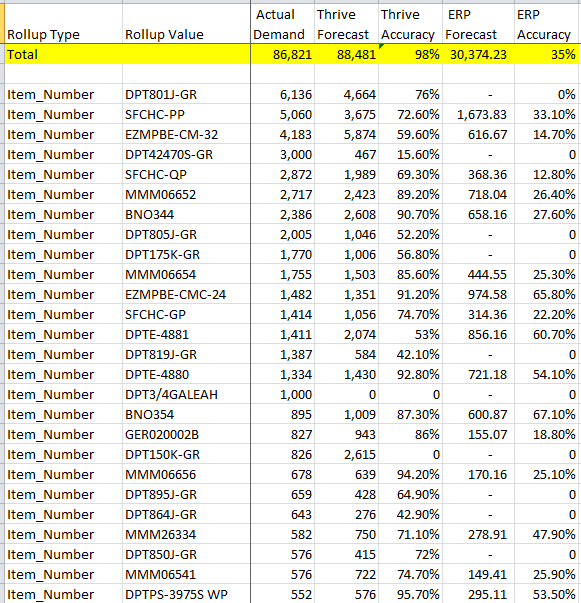Image resolution: width=581 pixels, height=603 pixels.
Task: Select Thrive accuracy 94.20% cell
Action: tap(410, 474)
